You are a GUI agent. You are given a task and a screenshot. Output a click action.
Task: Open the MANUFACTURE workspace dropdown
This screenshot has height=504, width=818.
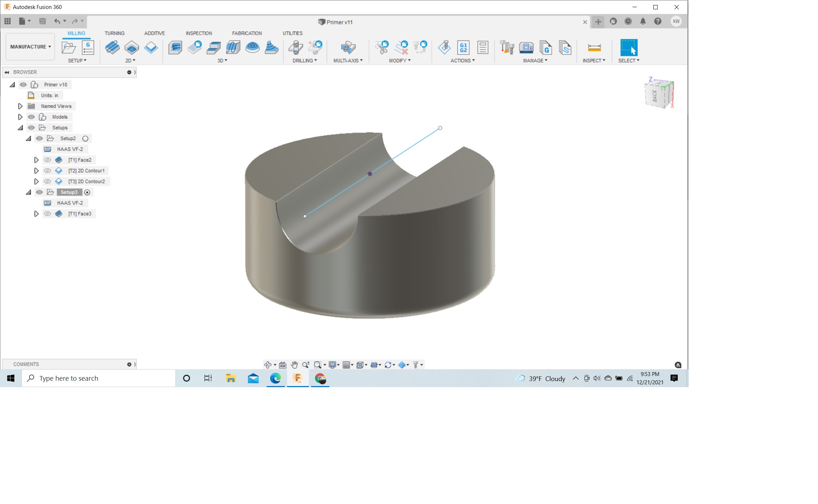pos(30,47)
